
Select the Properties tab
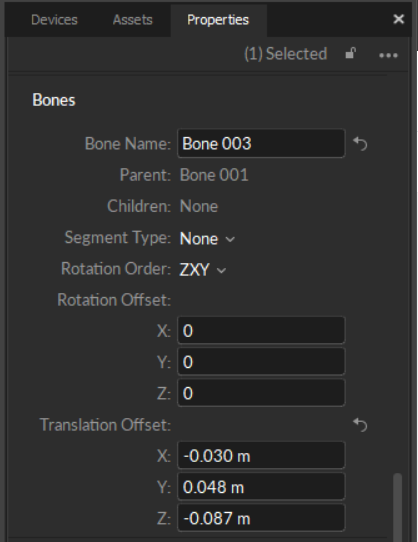click(x=218, y=20)
